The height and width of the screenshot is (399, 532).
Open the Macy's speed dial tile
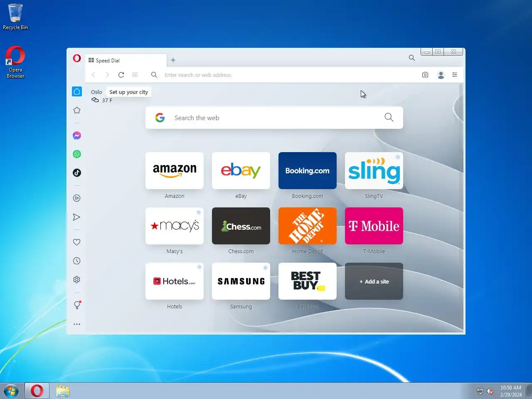click(175, 226)
